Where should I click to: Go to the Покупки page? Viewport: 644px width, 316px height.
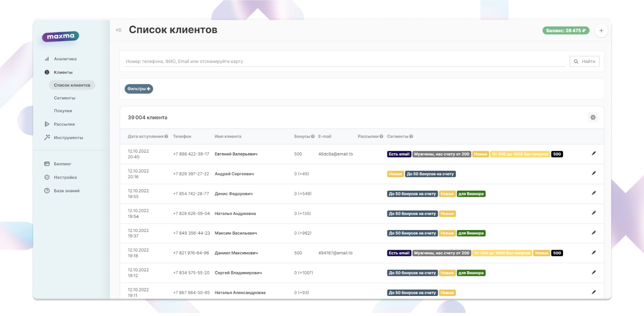pyautogui.click(x=63, y=111)
